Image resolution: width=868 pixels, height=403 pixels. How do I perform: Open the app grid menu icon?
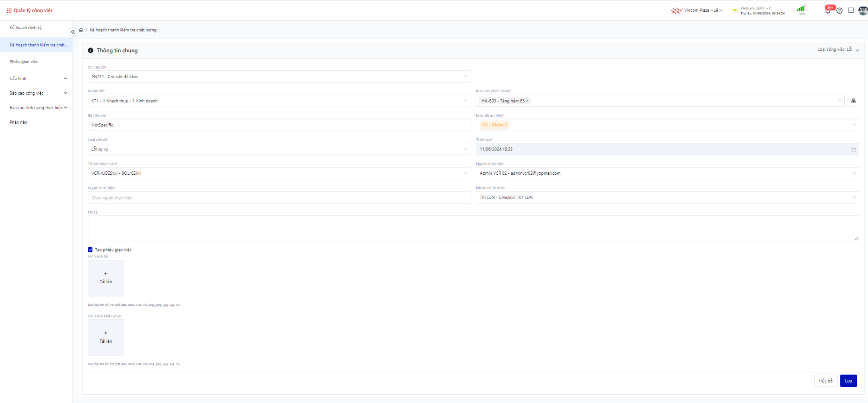click(9, 10)
